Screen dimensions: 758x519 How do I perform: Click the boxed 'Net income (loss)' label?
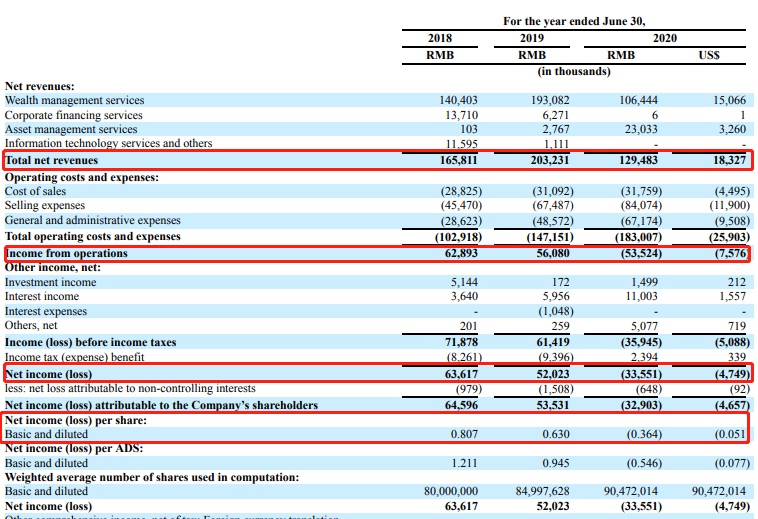point(48,374)
